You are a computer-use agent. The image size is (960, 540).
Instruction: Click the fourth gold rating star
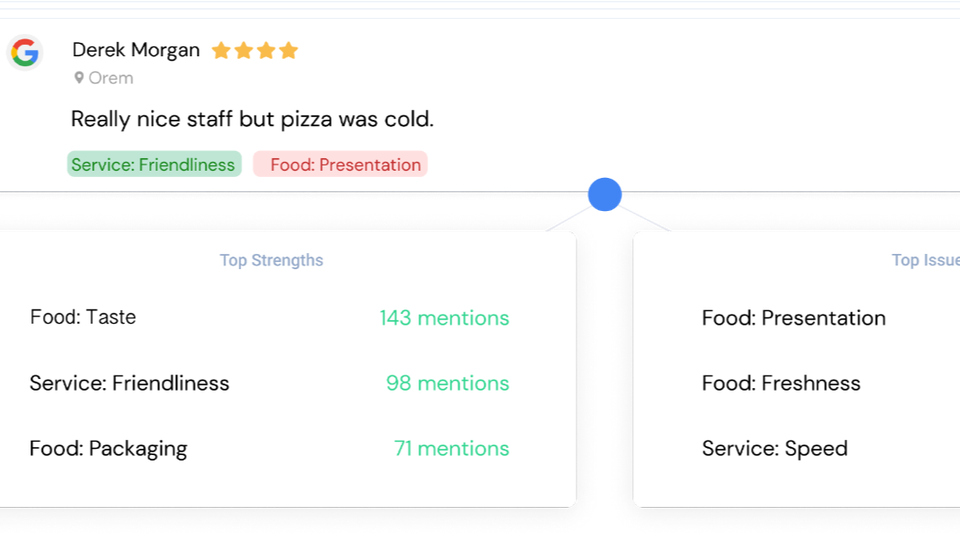coord(288,50)
